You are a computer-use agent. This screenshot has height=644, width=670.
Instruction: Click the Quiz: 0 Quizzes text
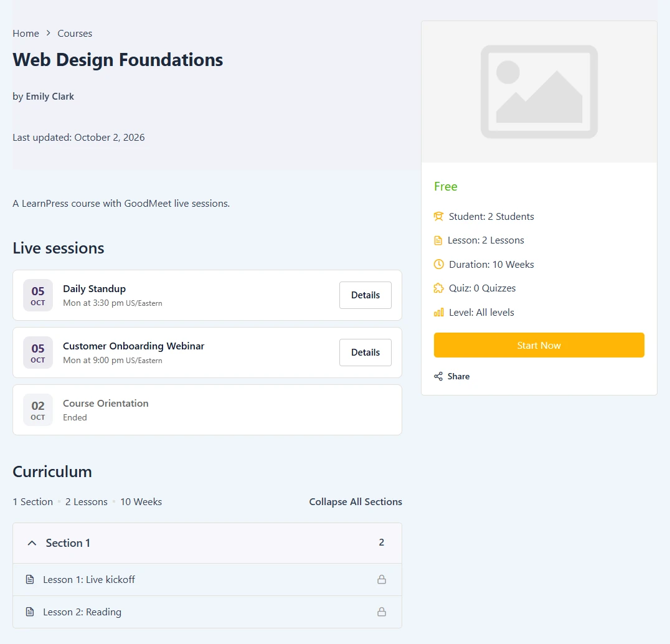pyautogui.click(x=483, y=288)
